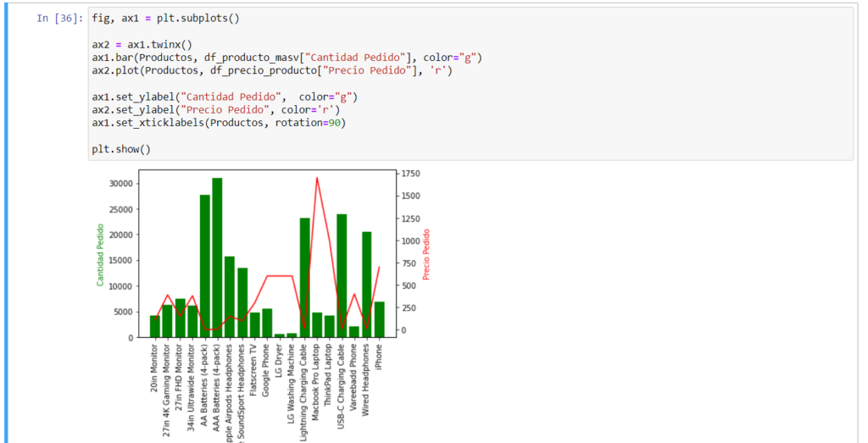Click the red line peak at Macbook Pro

click(317, 179)
